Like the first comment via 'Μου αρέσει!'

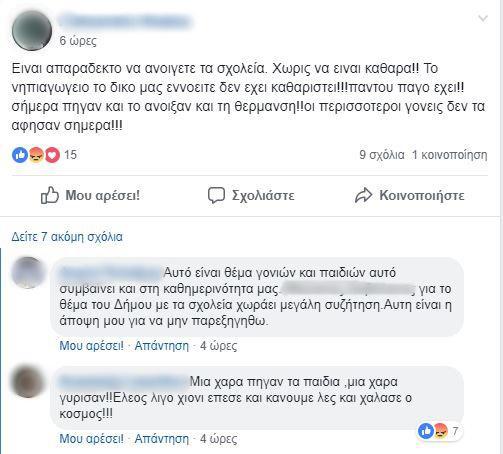point(91,346)
